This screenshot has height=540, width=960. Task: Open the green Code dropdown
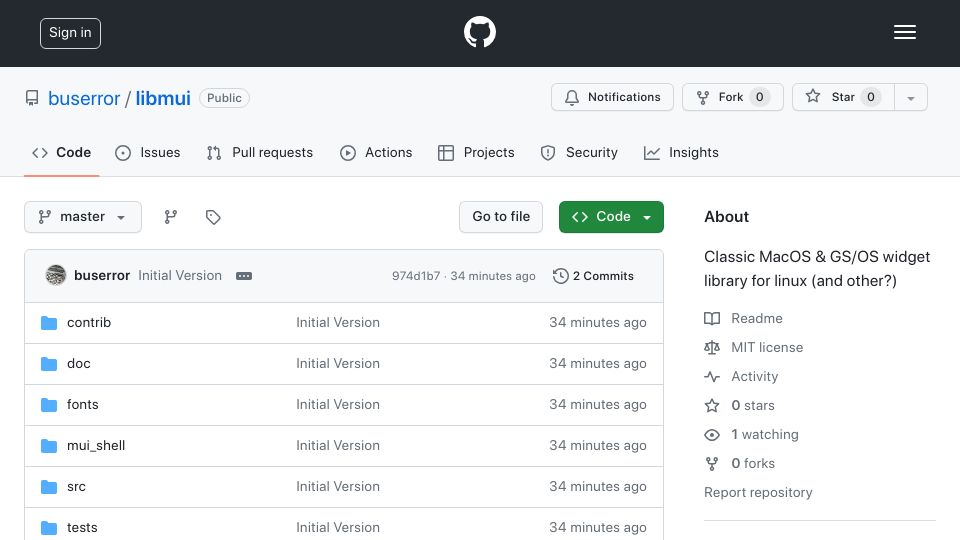tap(611, 217)
